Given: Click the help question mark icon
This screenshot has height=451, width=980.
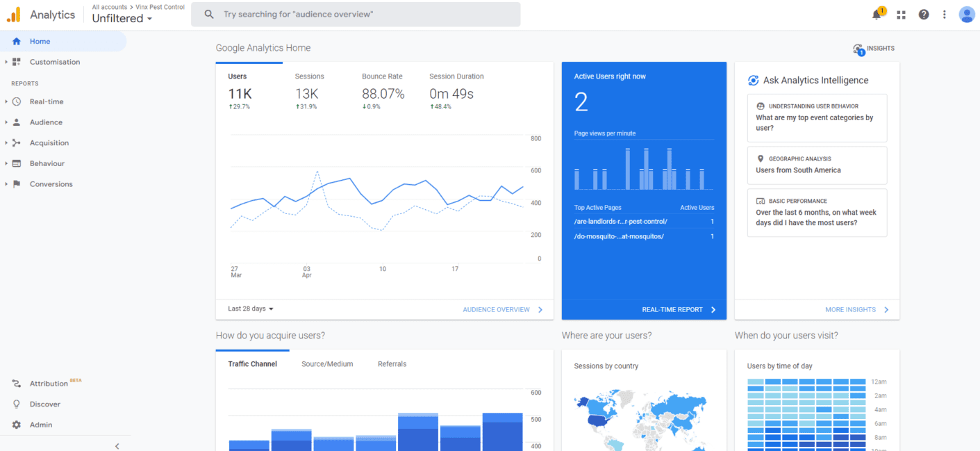Looking at the screenshot, I should tap(923, 15).
